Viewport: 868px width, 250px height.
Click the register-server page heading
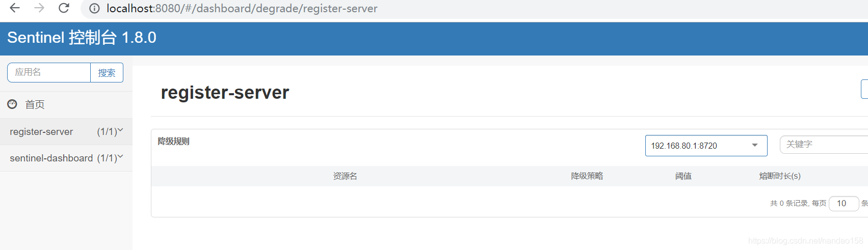(x=225, y=93)
